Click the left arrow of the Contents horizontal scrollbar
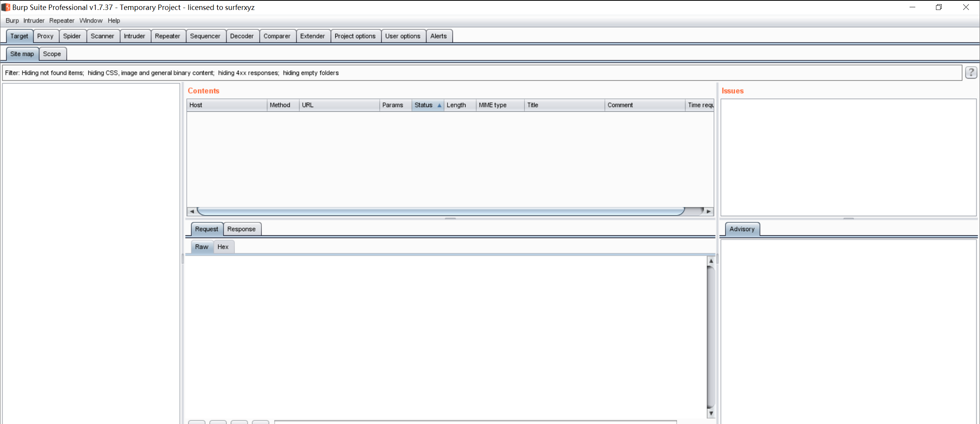This screenshot has width=980, height=424. tap(192, 211)
